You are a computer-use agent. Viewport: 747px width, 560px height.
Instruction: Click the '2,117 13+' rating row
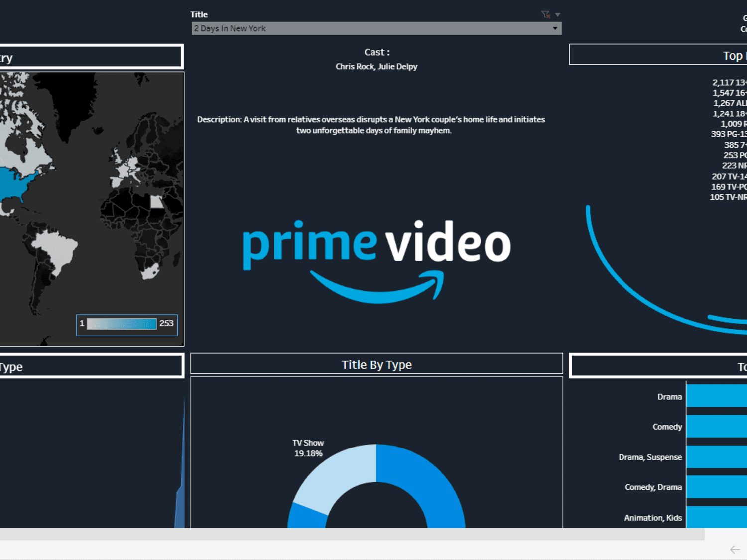coord(729,82)
